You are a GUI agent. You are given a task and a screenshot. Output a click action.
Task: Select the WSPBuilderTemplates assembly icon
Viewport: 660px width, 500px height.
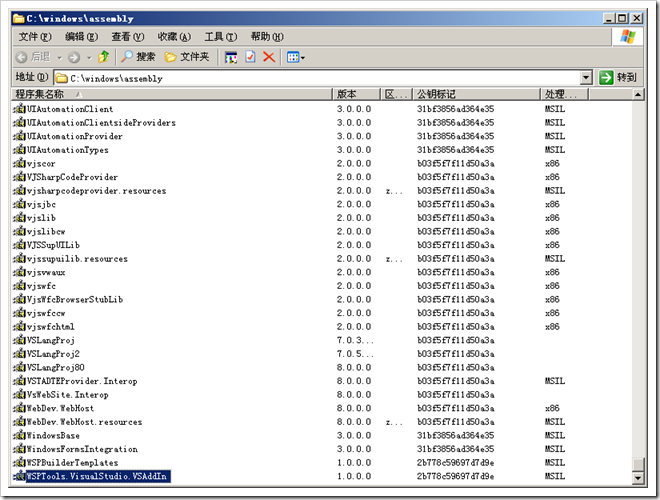tap(19, 463)
